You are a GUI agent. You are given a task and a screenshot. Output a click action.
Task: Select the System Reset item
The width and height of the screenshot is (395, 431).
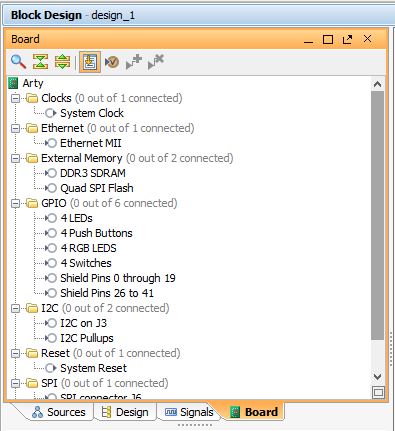click(93, 368)
